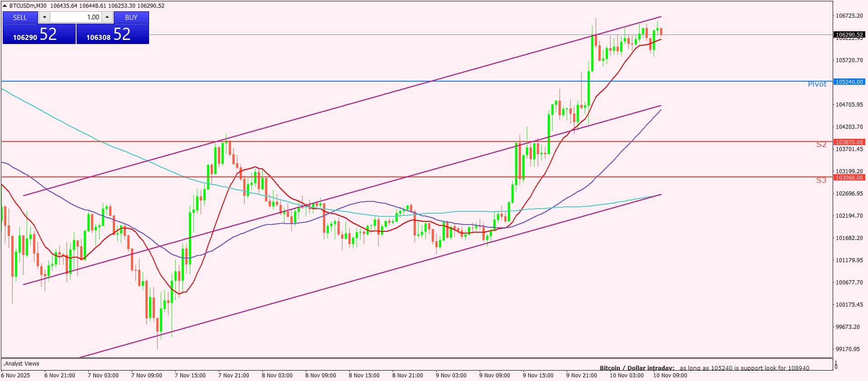The width and height of the screenshot is (868, 381).
Task: Click the 101179.95 price axis label
Action: tap(849, 260)
